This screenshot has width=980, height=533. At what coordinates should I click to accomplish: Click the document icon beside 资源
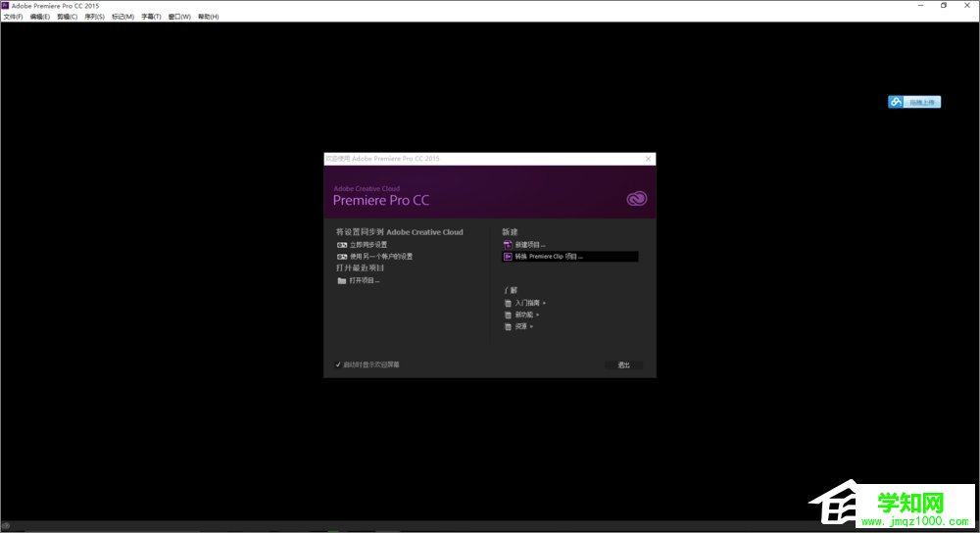[x=508, y=327]
